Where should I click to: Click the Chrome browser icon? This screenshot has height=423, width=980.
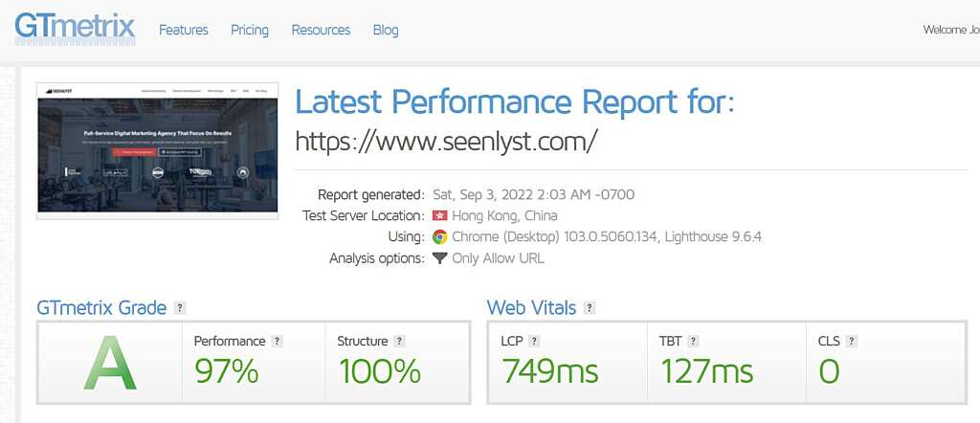[440, 236]
